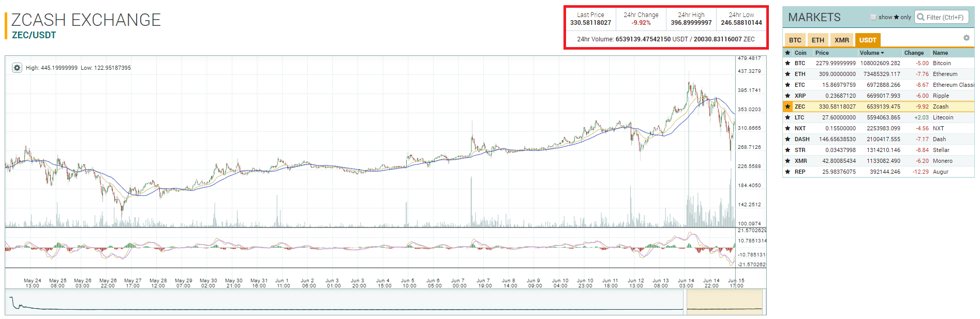Image resolution: width=980 pixels, height=319 pixels.
Task: Click the LTC change value +2.03
Action: coord(922,117)
